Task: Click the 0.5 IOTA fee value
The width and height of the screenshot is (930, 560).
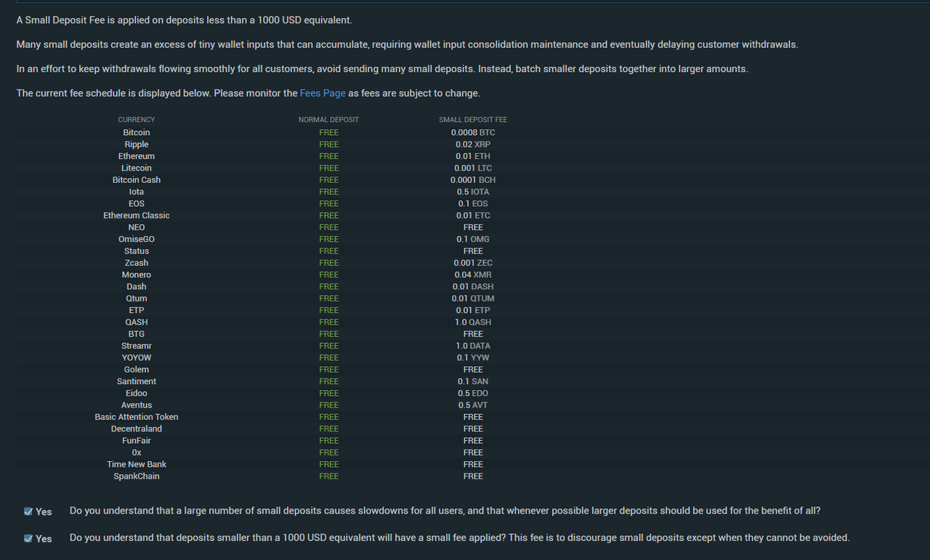Action: click(473, 192)
